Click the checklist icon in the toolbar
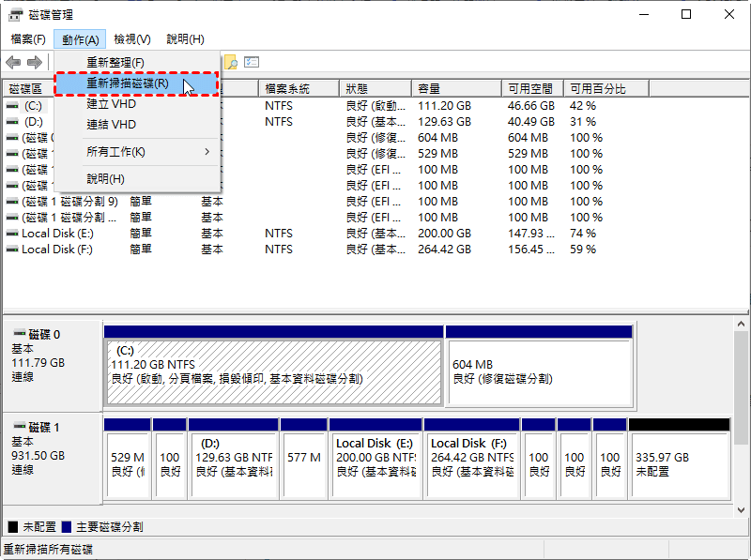 pyautogui.click(x=252, y=62)
